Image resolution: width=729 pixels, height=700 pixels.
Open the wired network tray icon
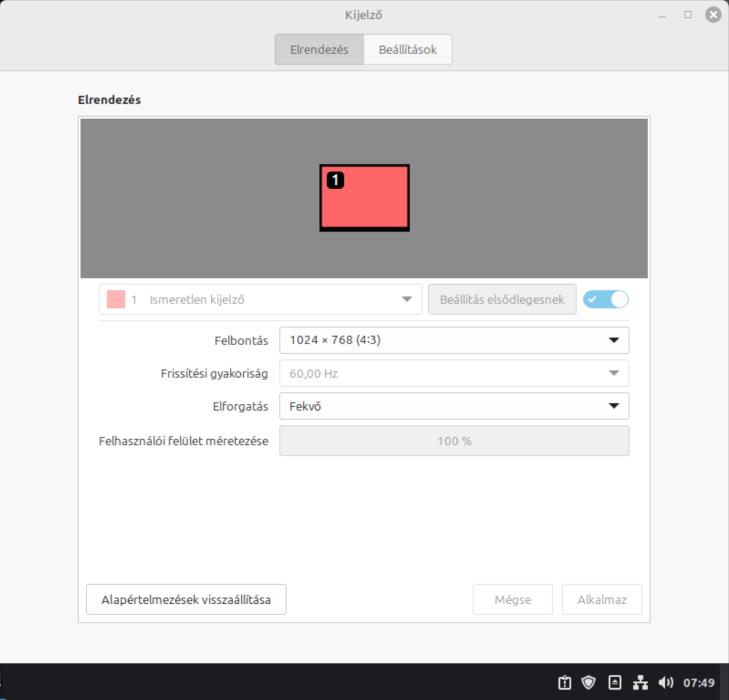coord(640,682)
